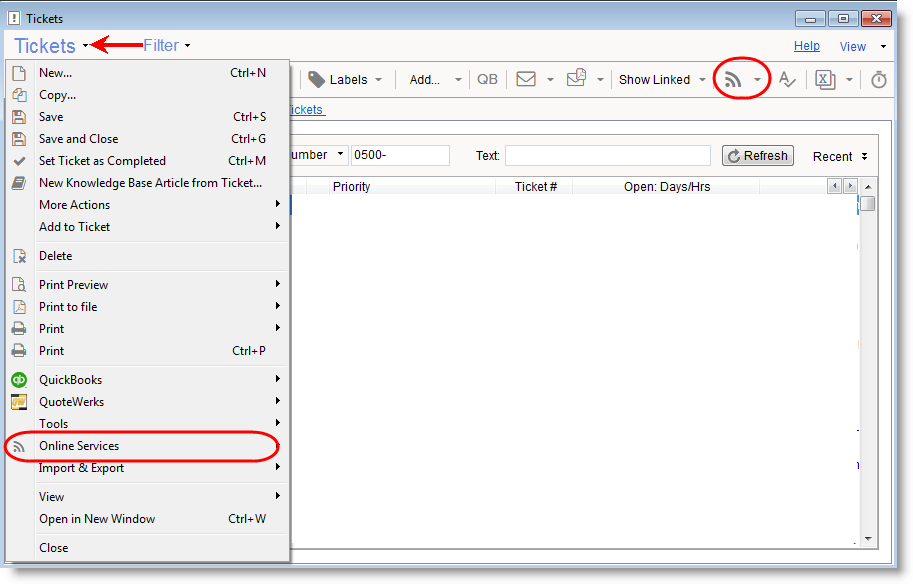This screenshot has width=913, height=584.
Task: Open the Help link
Action: 806,46
